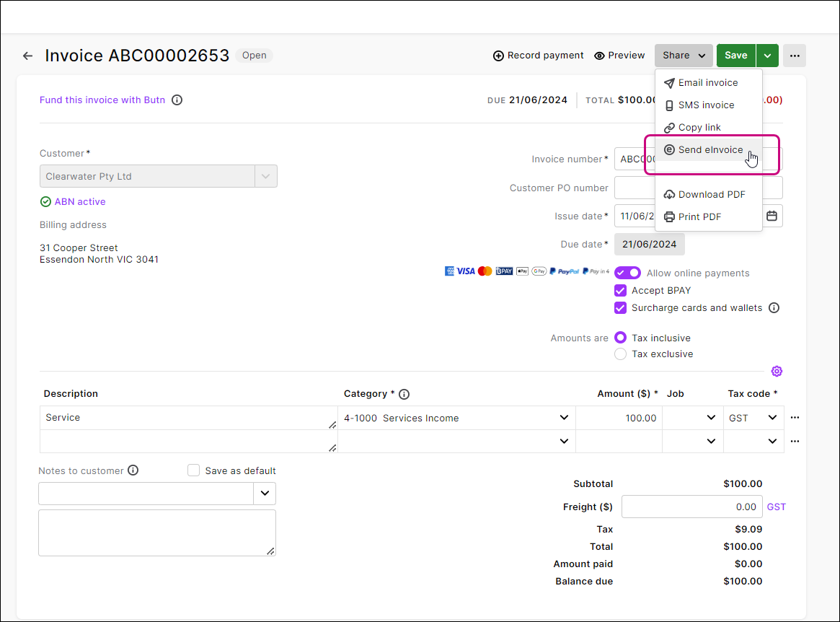The image size is (840, 622).
Task: Click the Record payment plus icon
Action: pyautogui.click(x=499, y=56)
